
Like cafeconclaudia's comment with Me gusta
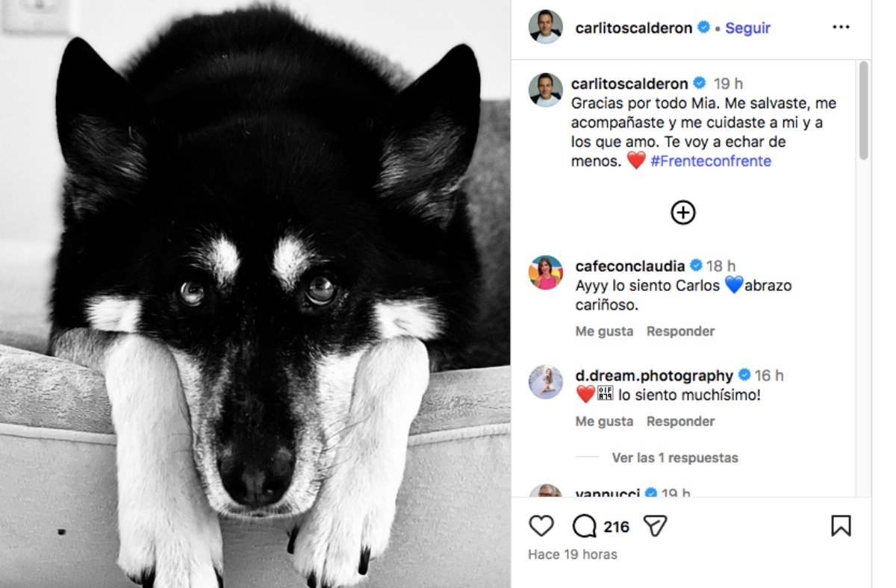pos(604,331)
